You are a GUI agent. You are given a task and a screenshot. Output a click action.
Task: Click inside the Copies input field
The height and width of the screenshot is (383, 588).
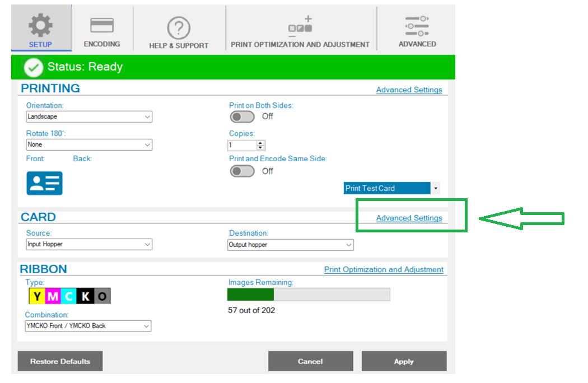coord(241,144)
